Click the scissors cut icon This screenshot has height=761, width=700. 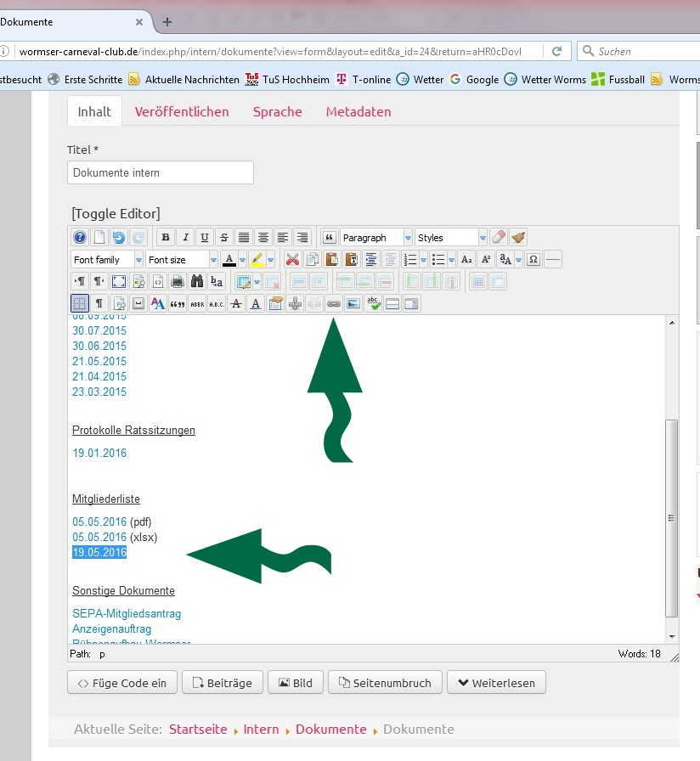click(292, 260)
